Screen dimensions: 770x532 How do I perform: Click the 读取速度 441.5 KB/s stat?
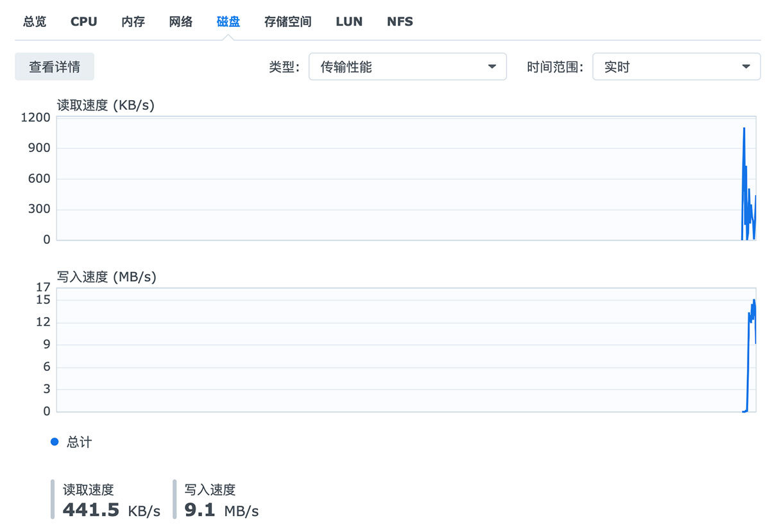coord(111,501)
